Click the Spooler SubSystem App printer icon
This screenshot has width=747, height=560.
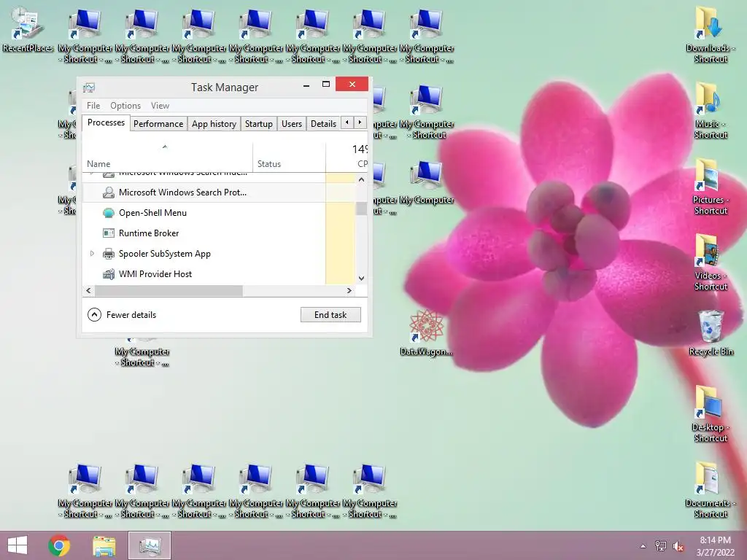point(109,253)
